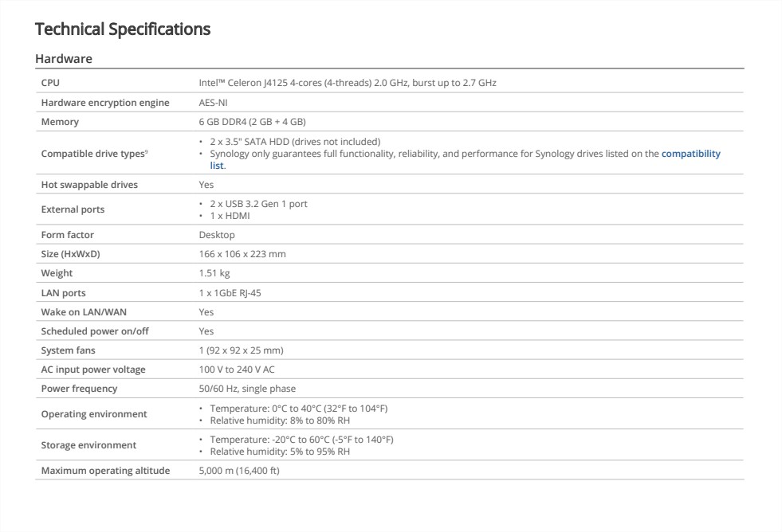
Task: Click the Hardware section heading
Action: pos(64,59)
